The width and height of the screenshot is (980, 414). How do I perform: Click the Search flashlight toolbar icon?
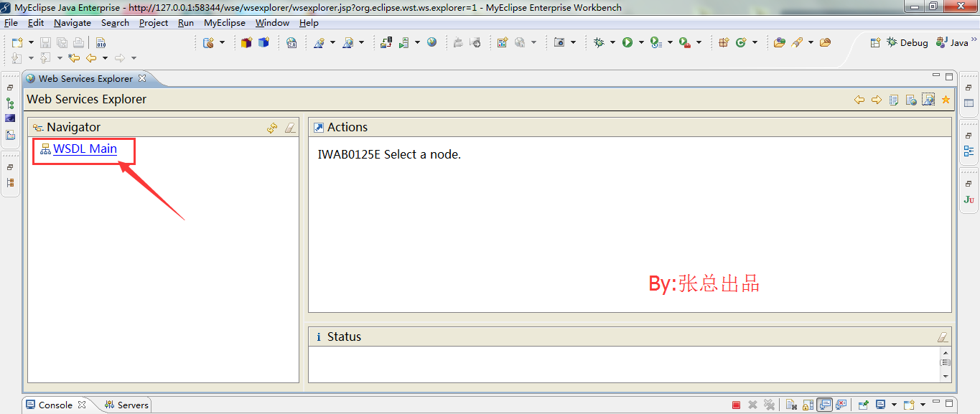pos(797,43)
